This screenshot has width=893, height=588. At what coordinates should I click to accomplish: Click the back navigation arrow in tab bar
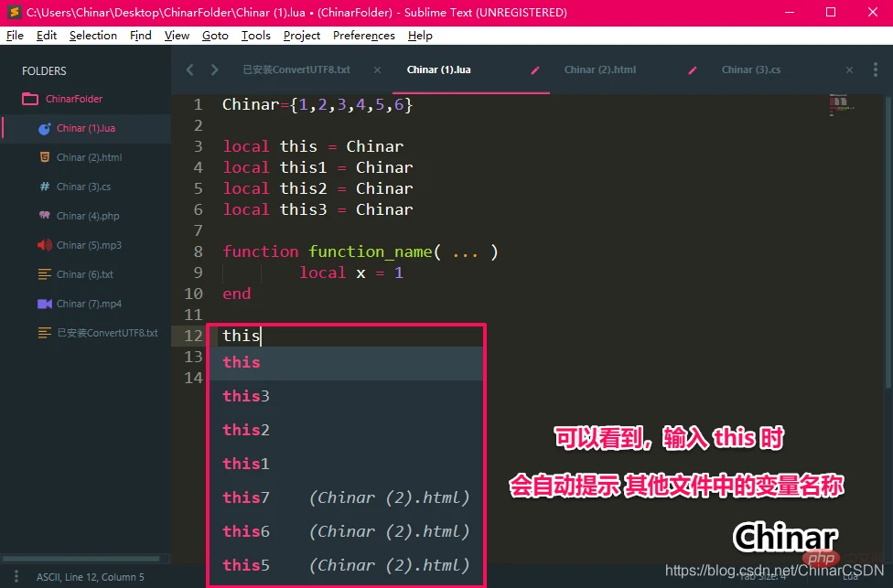189,69
